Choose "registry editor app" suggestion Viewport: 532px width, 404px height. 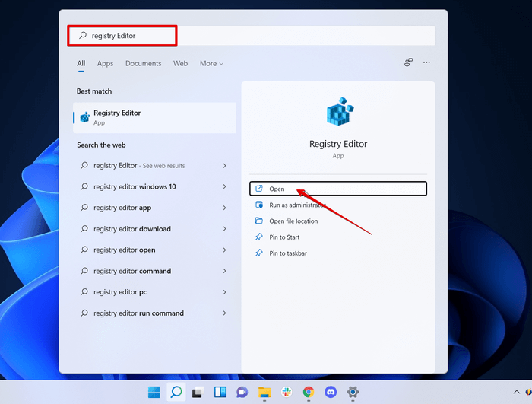pyautogui.click(x=122, y=208)
